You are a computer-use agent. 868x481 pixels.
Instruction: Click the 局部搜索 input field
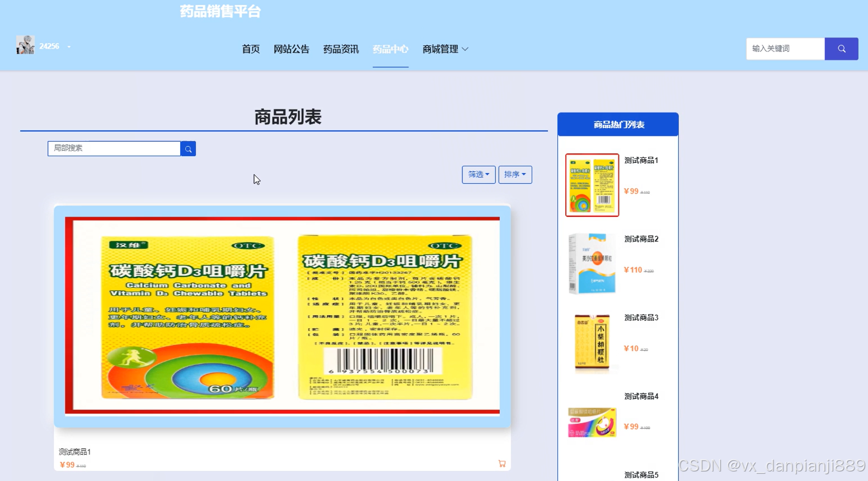tap(114, 148)
